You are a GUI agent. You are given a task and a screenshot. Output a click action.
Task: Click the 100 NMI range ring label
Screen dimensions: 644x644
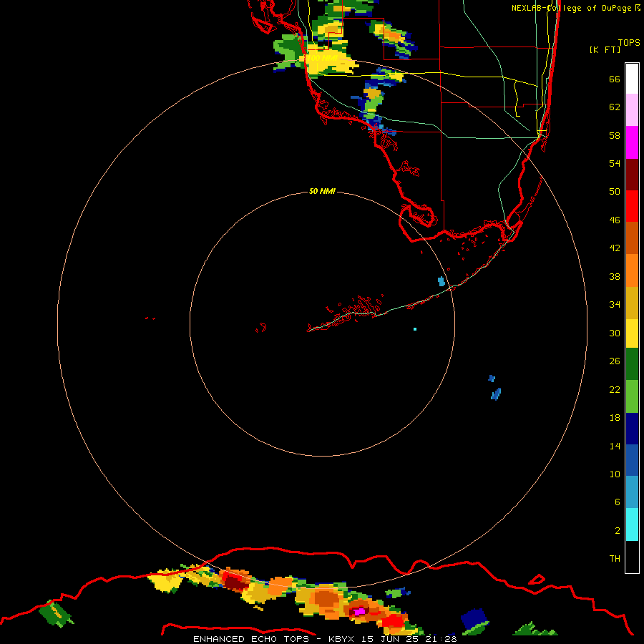(x=322, y=58)
